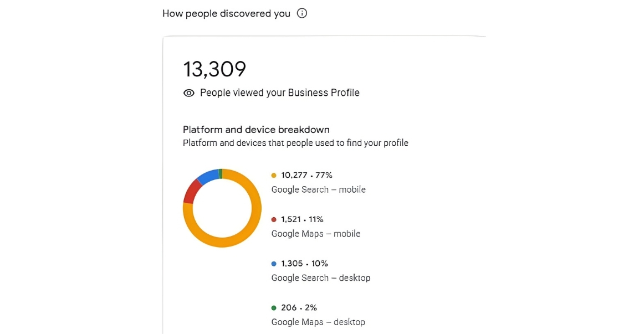Click the "Google Maps – mobile" legend label
The width and height of the screenshot is (644, 334).
pos(315,234)
